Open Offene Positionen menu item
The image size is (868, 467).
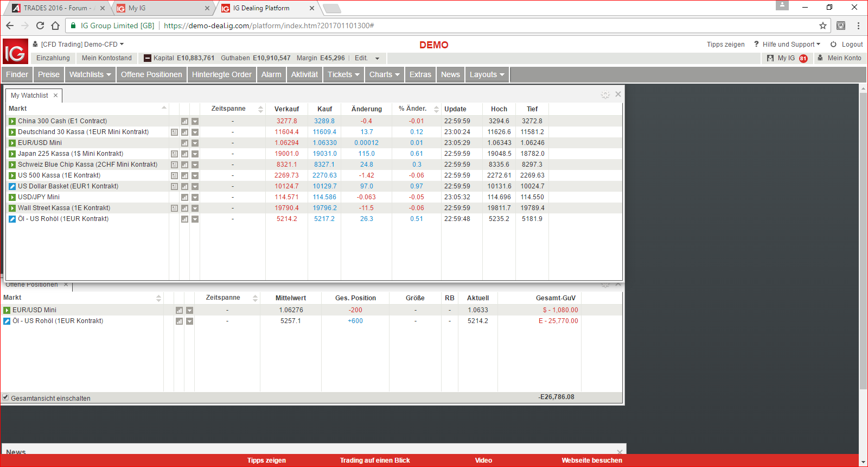pos(151,74)
